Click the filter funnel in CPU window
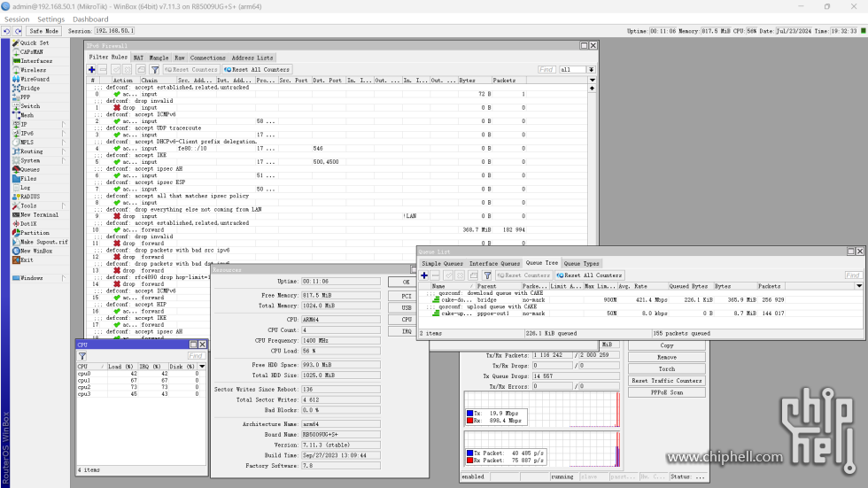Viewport: 868px width, 488px height. point(82,356)
